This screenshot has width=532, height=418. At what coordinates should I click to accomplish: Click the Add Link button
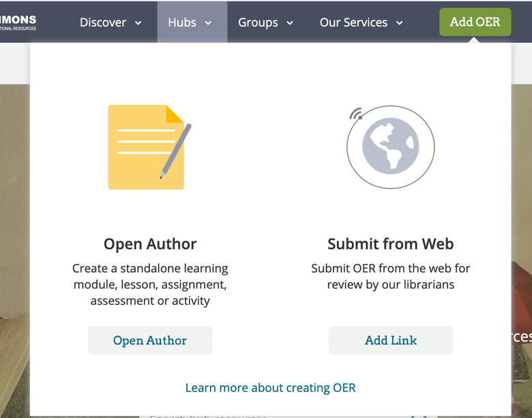pyautogui.click(x=391, y=340)
